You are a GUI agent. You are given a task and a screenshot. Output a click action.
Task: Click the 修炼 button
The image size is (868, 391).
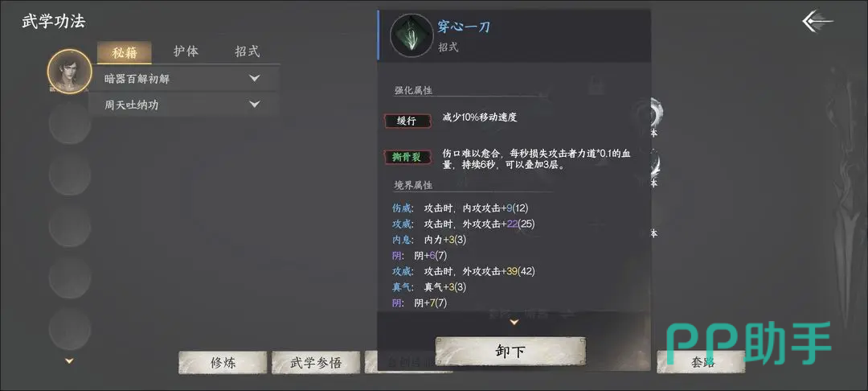[x=223, y=363]
